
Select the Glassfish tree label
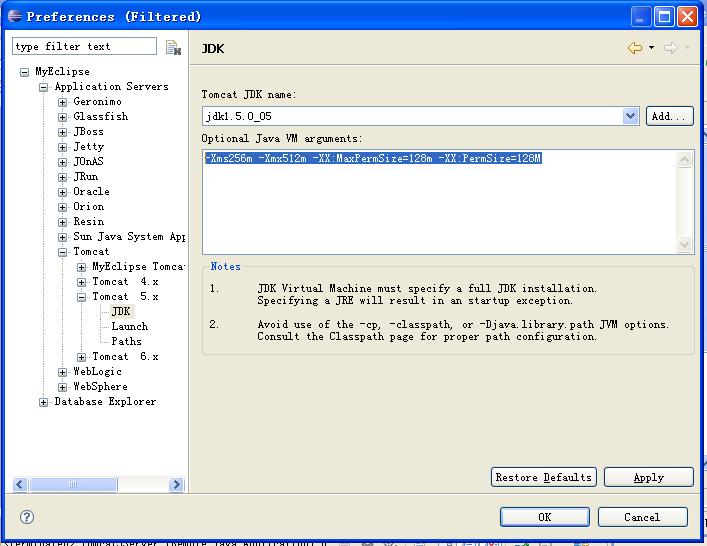point(101,116)
